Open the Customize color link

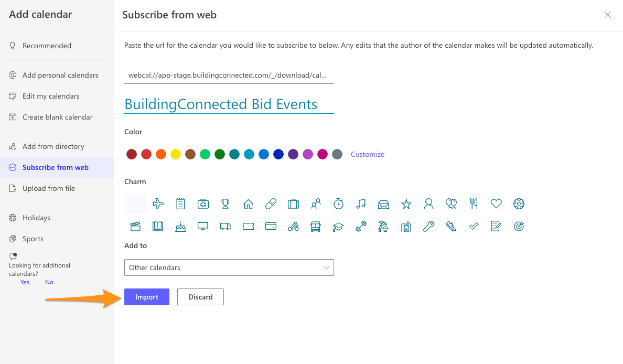[x=368, y=154]
